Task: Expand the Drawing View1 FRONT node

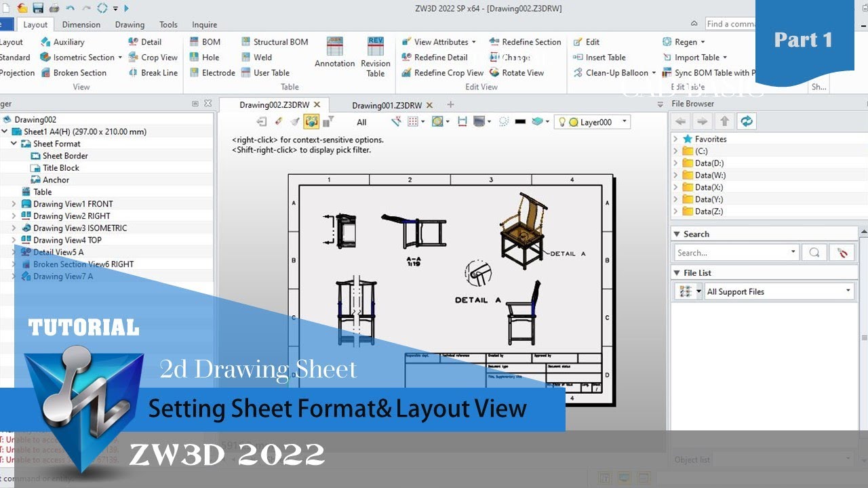Action: pos(14,204)
